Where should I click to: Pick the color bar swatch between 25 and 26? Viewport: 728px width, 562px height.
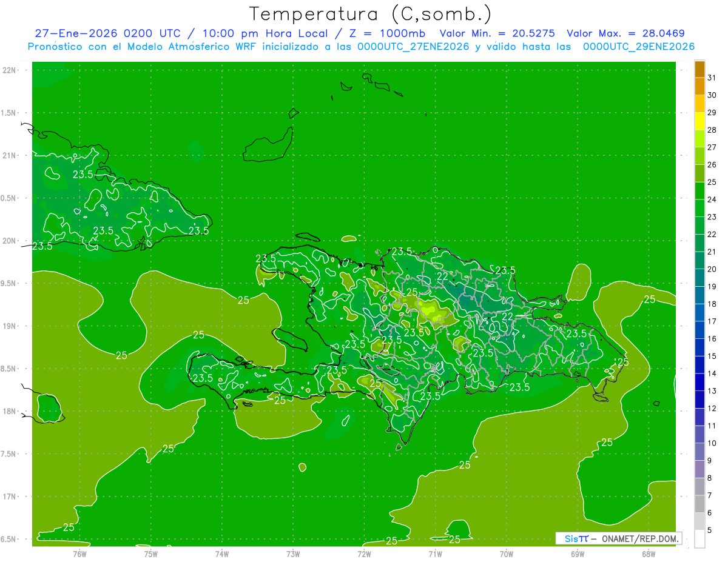click(x=699, y=173)
